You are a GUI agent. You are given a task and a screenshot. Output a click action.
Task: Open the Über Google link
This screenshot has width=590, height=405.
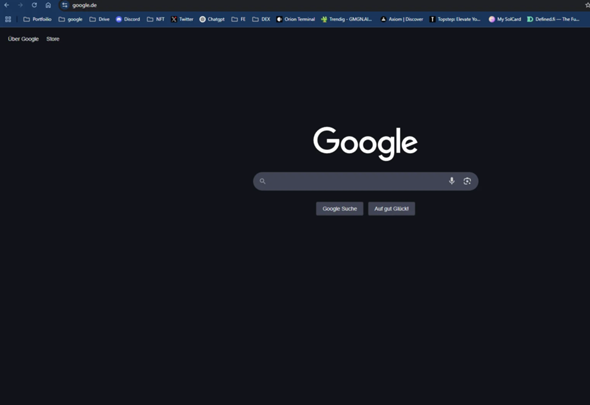point(23,39)
